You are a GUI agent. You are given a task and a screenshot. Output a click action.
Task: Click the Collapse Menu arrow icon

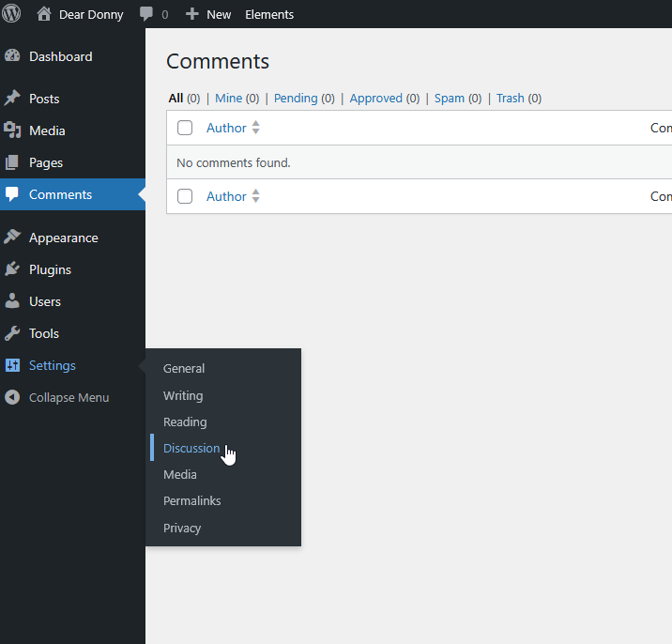click(12, 397)
